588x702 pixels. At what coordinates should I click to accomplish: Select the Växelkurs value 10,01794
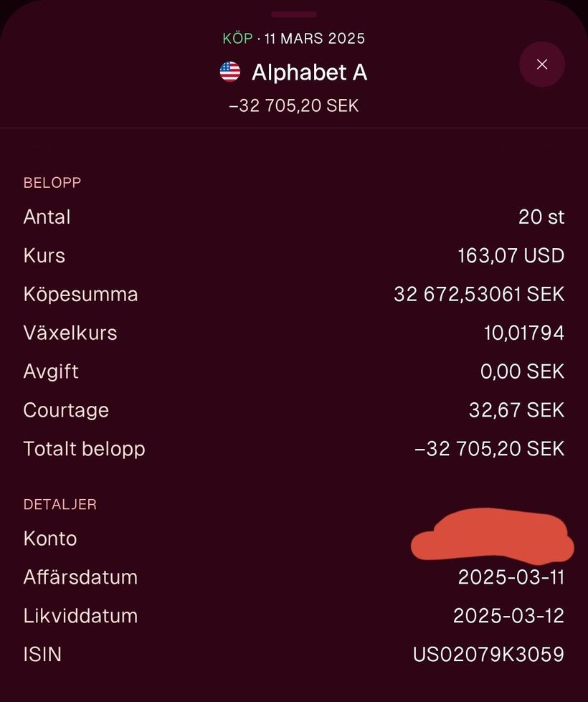pyautogui.click(x=523, y=333)
